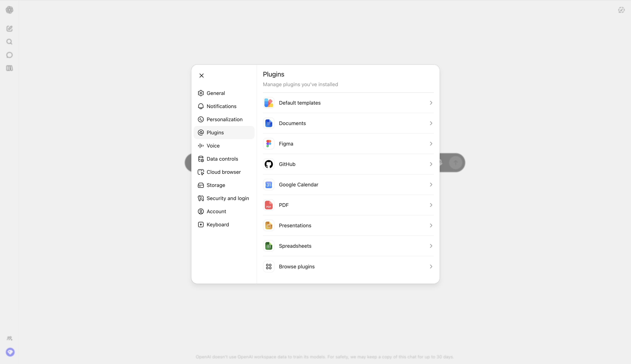This screenshot has width=631, height=364.
Task: Open the General settings tab
Action: point(224,93)
